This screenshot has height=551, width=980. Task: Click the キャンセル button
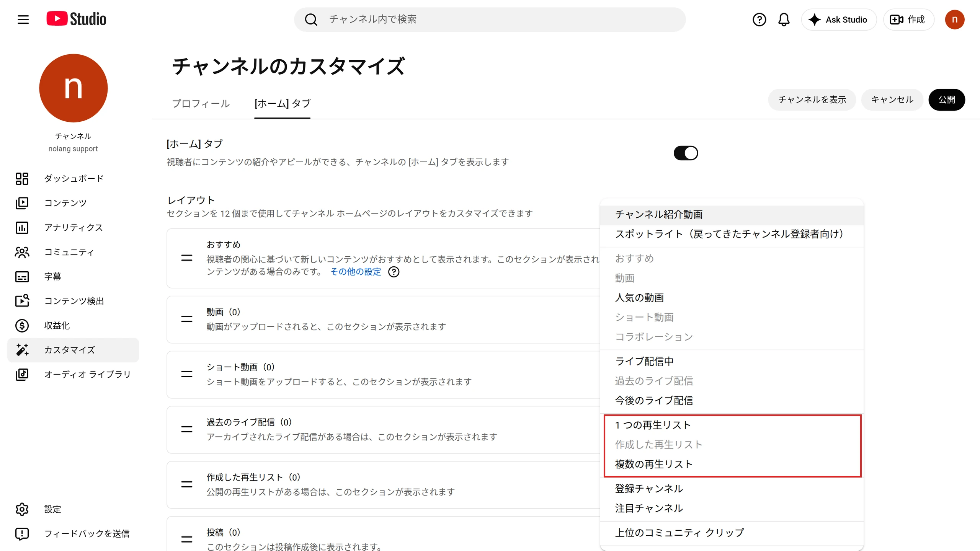pos(892,100)
